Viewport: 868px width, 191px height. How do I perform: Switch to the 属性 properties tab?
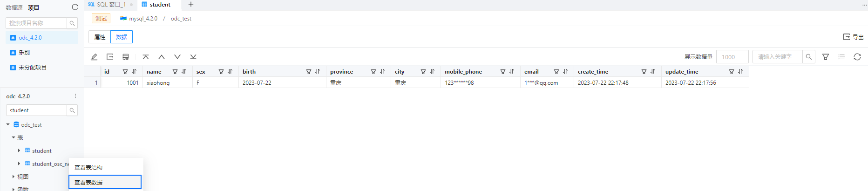click(x=100, y=37)
